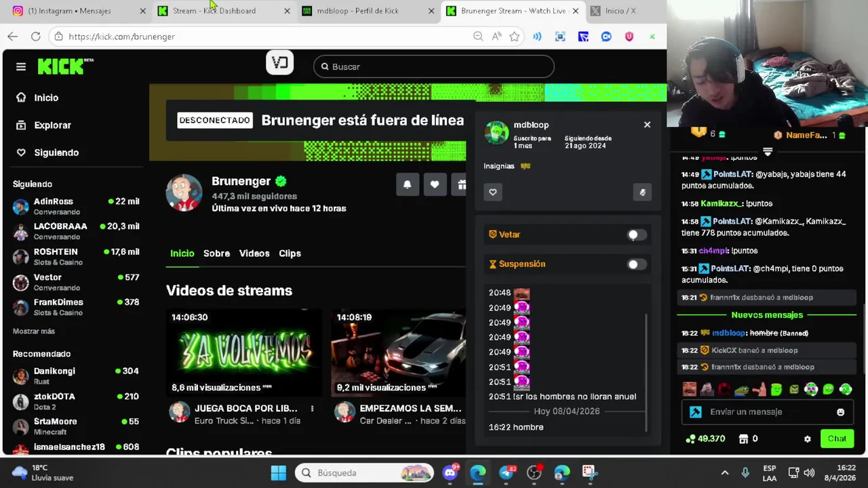Close the mdbloop user card
This screenshot has width=868, height=488.
pyautogui.click(x=647, y=125)
